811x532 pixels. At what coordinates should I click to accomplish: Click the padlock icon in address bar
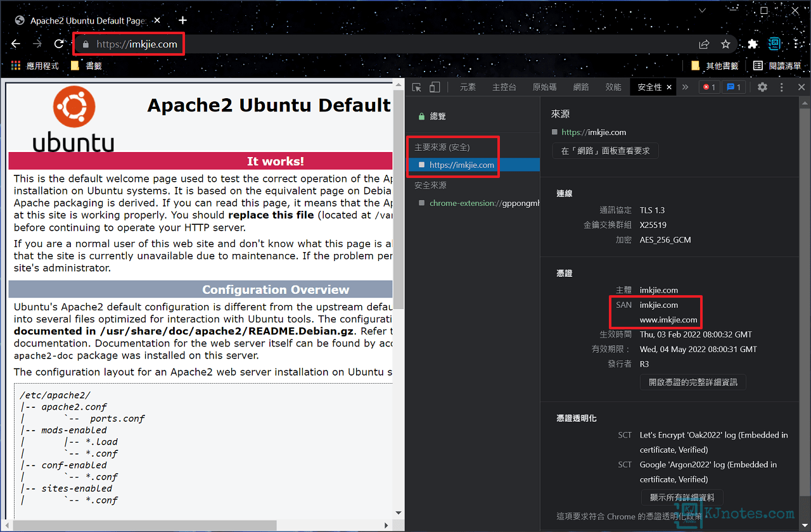85,44
